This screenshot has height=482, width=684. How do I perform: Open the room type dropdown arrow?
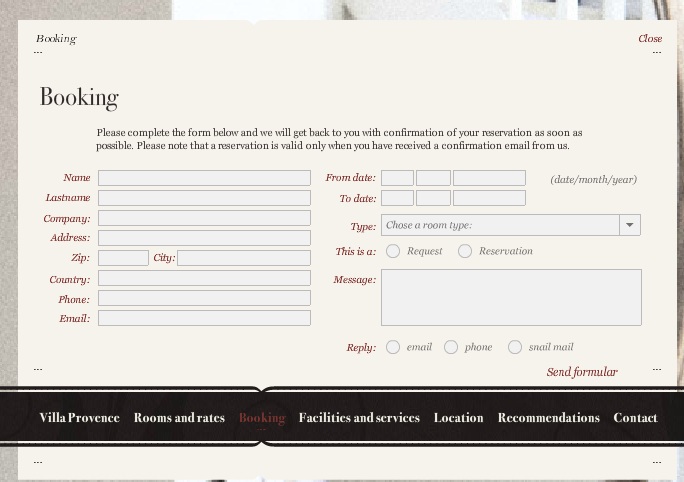click(630, 226)
